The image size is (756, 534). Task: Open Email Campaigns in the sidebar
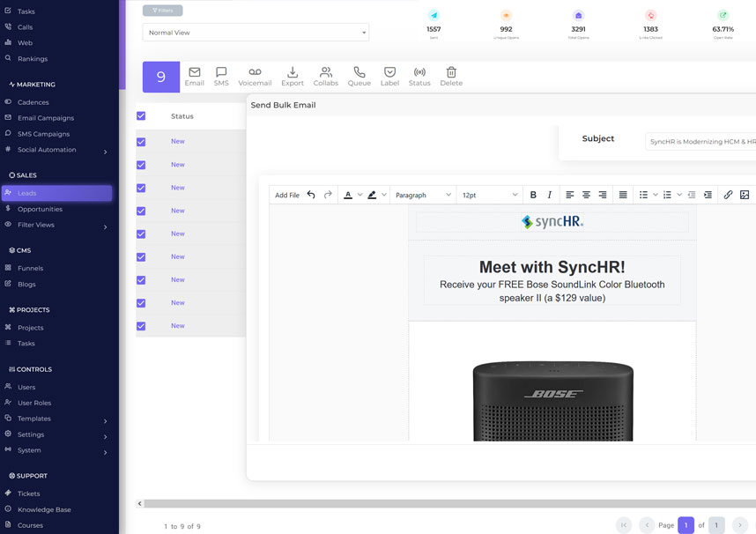tap(46, 118)
